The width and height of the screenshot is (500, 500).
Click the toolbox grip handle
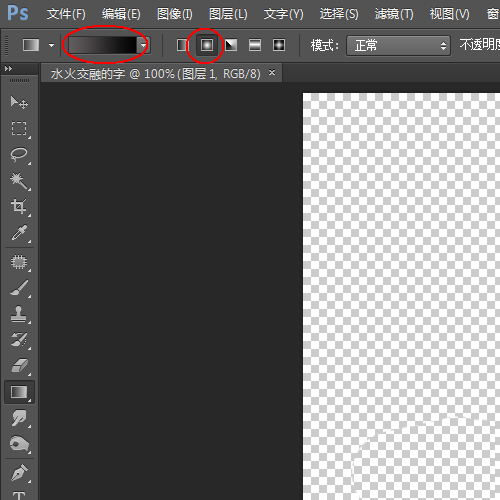pyautogui.click(x=19, y=81)
